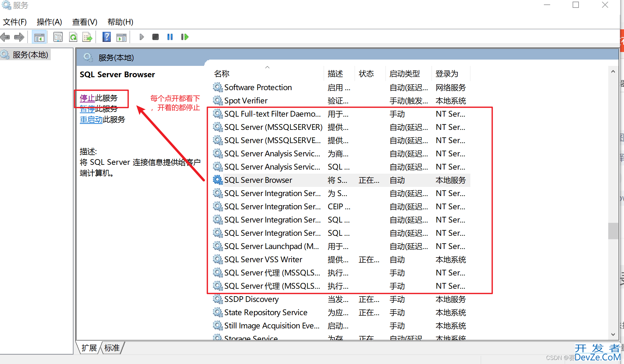Image resolution: width=624 pixels, height=364 pixels.
Task: Switch to the 扩展 tab
Action: 89,348
